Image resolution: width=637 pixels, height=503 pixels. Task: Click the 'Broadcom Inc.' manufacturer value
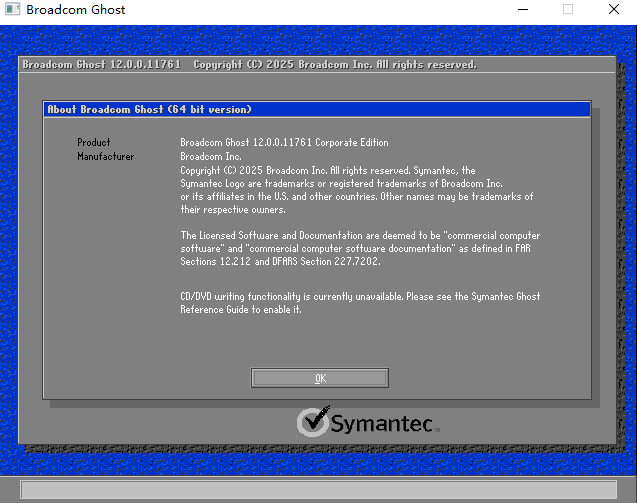pos(211,156)
